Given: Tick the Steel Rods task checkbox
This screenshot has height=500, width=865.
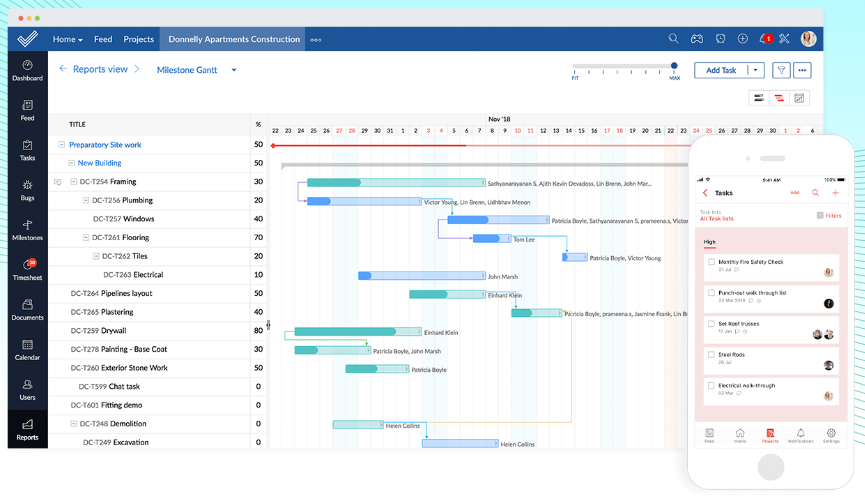Looking at the screenshot, I should point(711,354).
